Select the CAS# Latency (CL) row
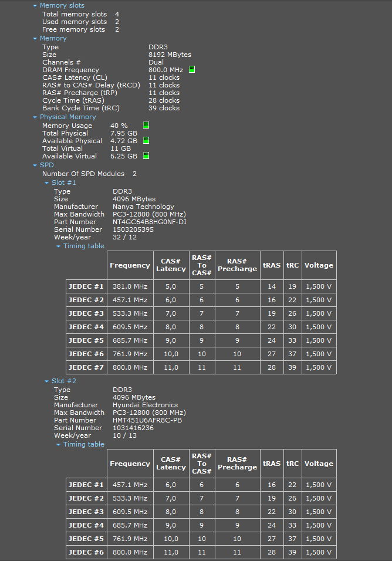This screenshot has width=392, height=561. coord(111,77)
